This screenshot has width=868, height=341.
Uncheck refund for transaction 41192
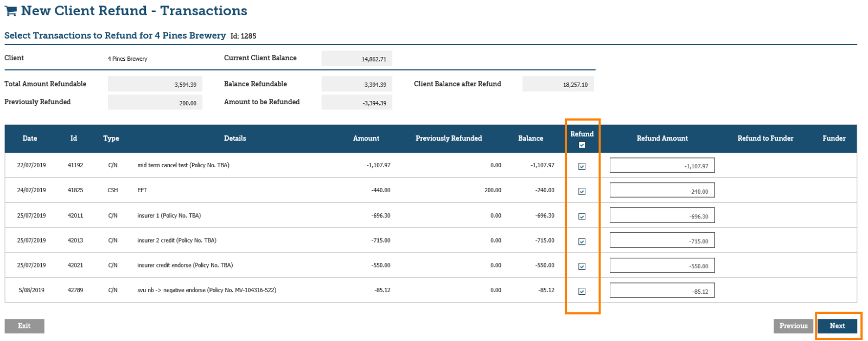[x=582, y=167]
